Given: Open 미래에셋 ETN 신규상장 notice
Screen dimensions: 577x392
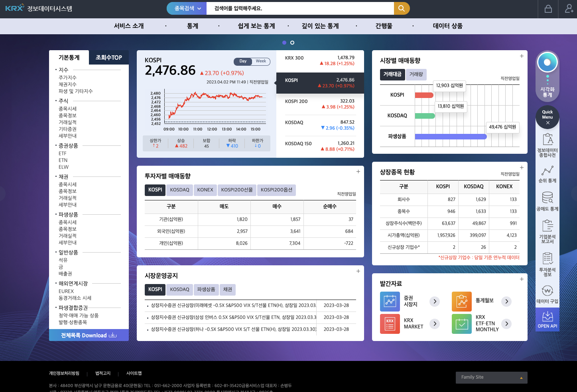Looking at the screenshot, I should pyautogui.click(x=233, y=306).
